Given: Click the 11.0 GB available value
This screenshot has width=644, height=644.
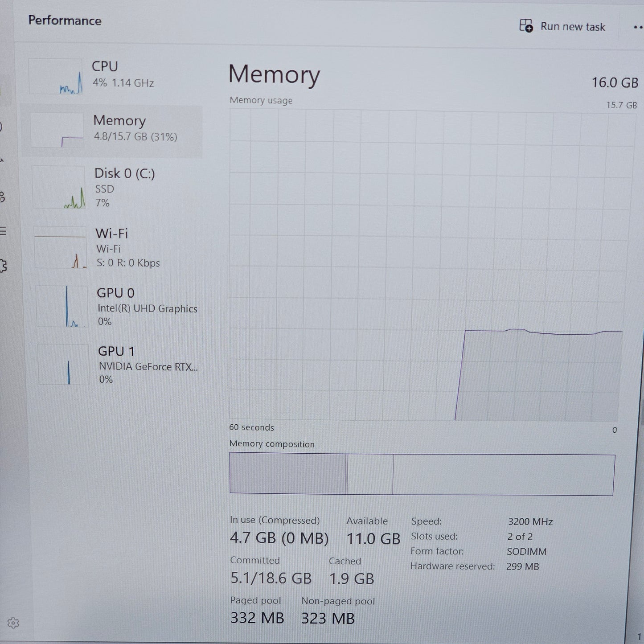Looking at the screenshot, I should (x=373, y=539).
